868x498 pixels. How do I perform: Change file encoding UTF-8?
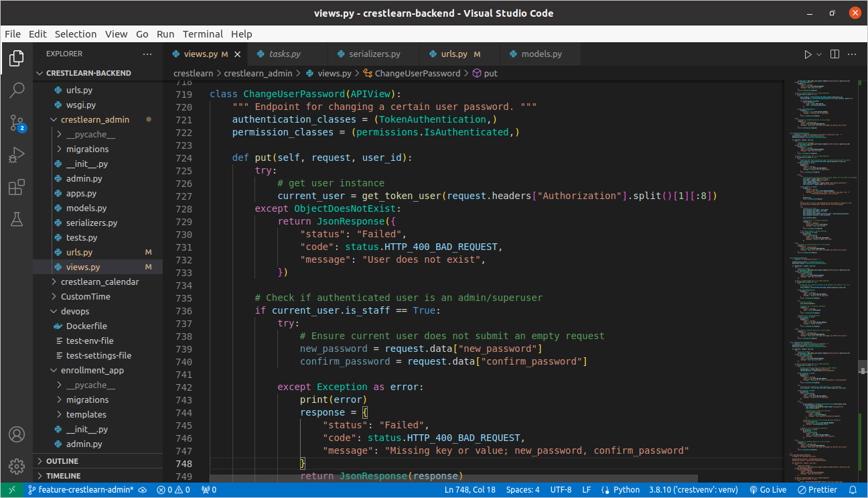point(561,490)
